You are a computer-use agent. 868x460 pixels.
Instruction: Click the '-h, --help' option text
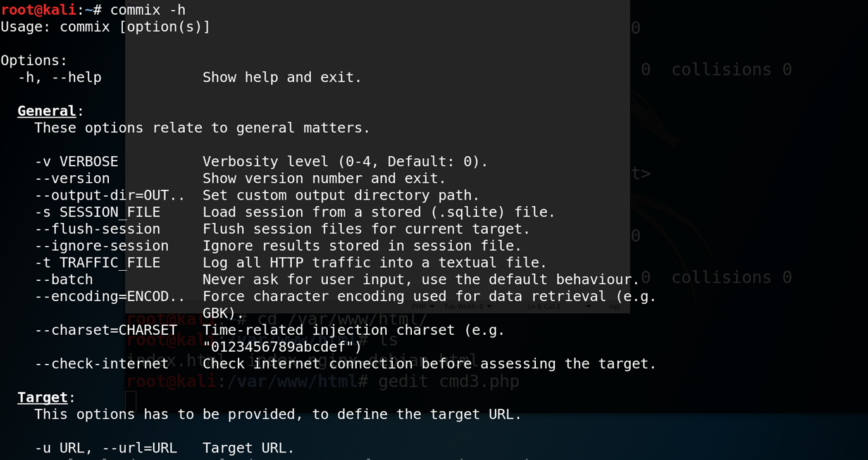(x=59, y=77)
